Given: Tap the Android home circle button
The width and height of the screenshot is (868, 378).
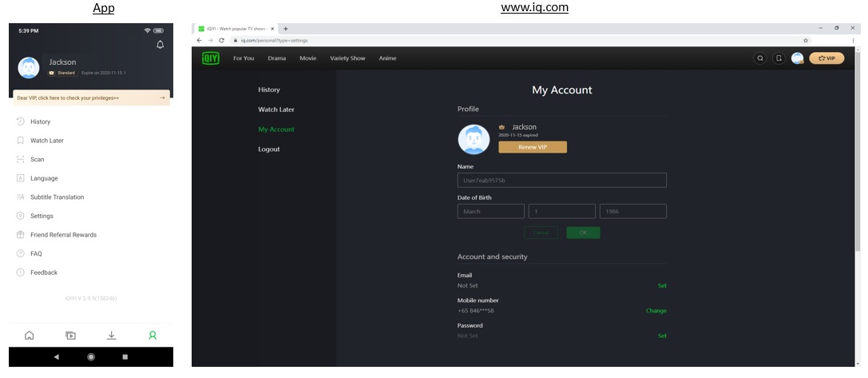Looking at the screenshot, I should click(x=91, y=357).
